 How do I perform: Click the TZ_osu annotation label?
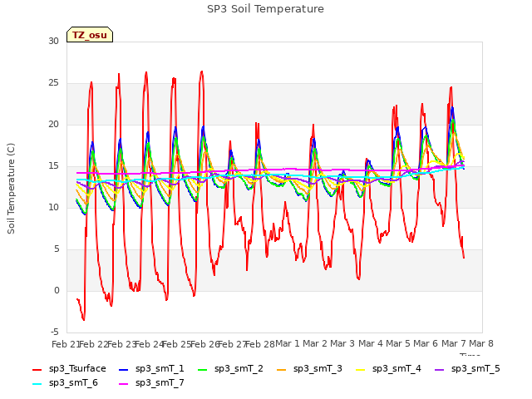click(x=90, y=35)
